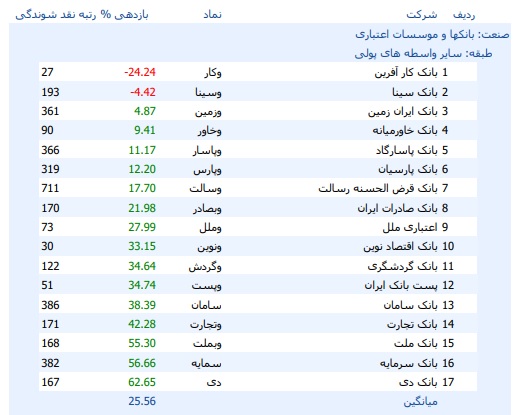The height and width of the screenshot is (415, 517).
Task: Click company name 'پست بانک ایران'
Action: [x=401, y=285]
